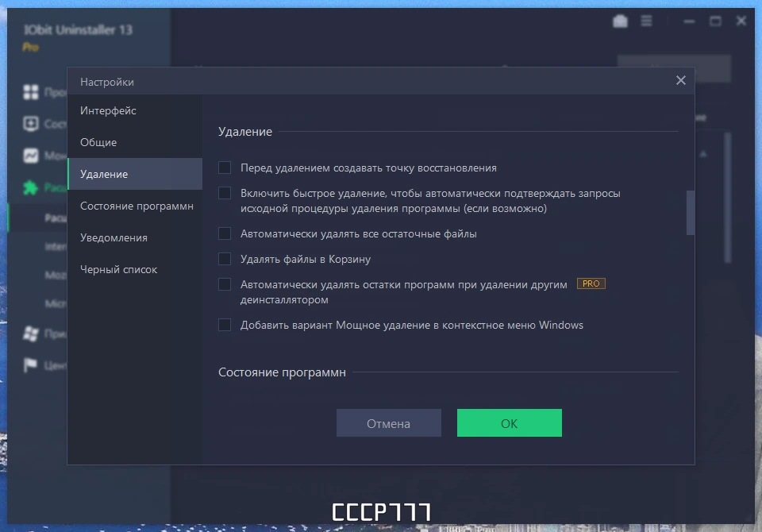762x532 pixels.
Task: Open the Общие settings tab
Action: (135, 142)
